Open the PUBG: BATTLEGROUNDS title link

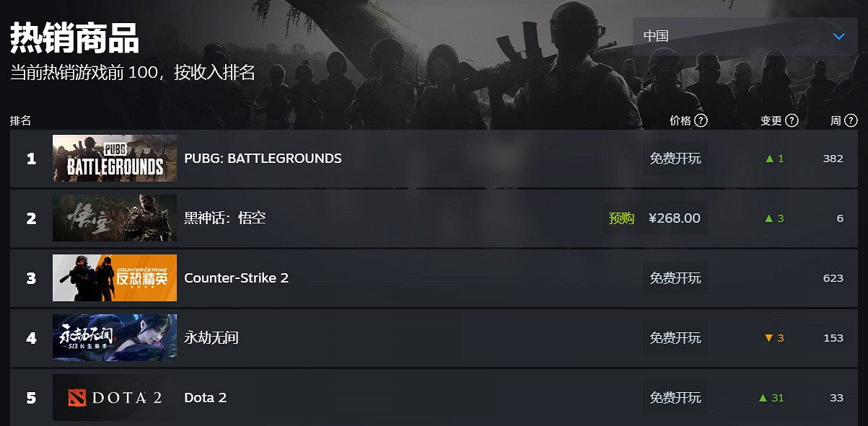click(263, 158)
